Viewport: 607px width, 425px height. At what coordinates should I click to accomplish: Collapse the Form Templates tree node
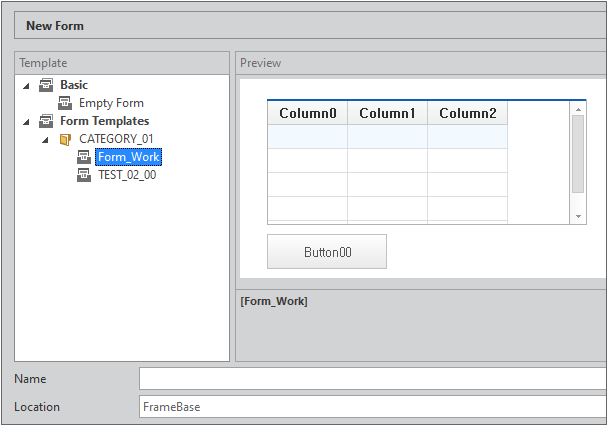click(x=26, y=121)
